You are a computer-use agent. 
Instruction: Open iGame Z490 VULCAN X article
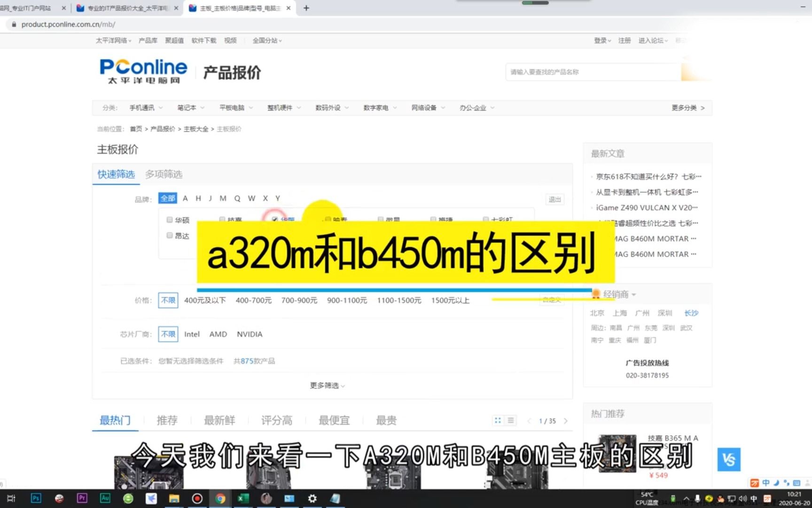(647, 207)
